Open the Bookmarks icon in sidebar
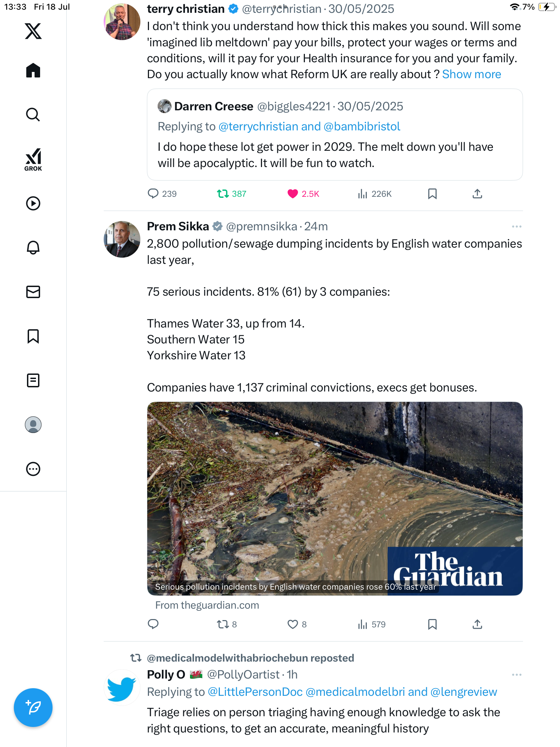This screenshot has height=747, width=560. pos(33,336)
